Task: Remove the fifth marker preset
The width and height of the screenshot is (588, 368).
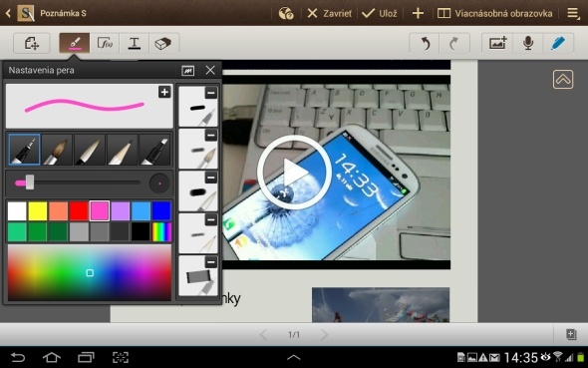Action: [211, 262]
